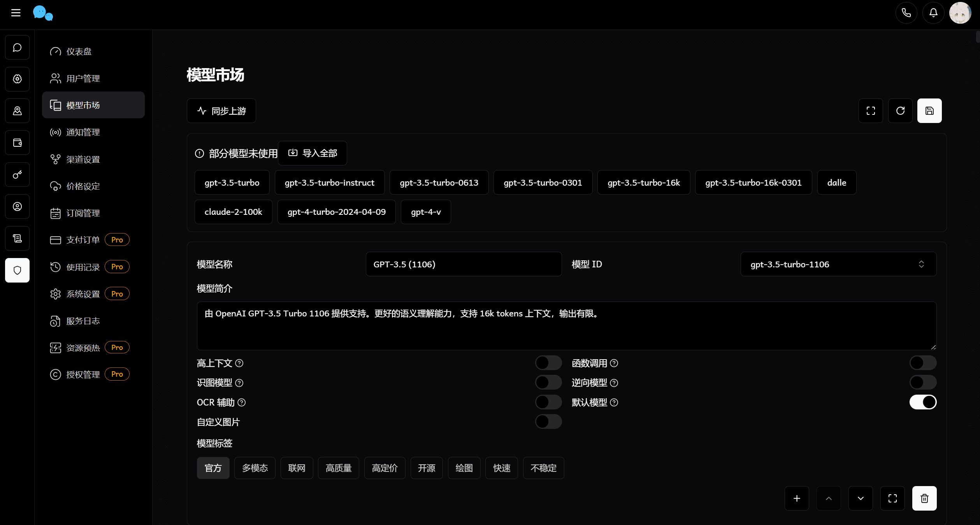Image resolution: width=980 pixels, height=525 pixels.
Task: Import gpt-3.5-turbo-16k-0301 model chip
Action: 753,183
